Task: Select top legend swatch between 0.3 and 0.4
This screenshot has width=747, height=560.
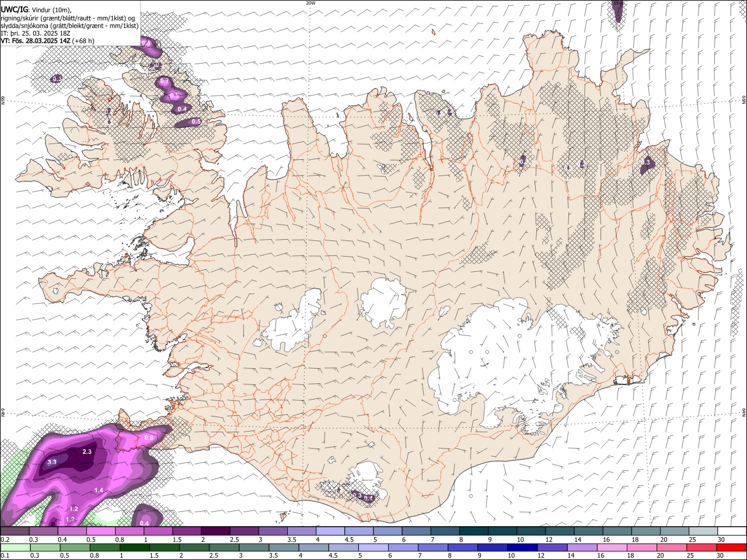Action: (x=43, y=531)
